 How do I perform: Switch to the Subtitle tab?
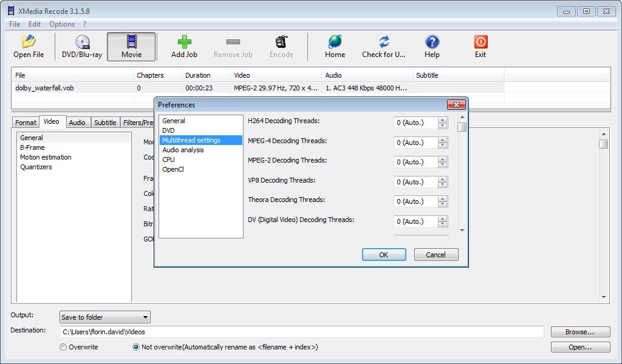(x=105, y=123)
